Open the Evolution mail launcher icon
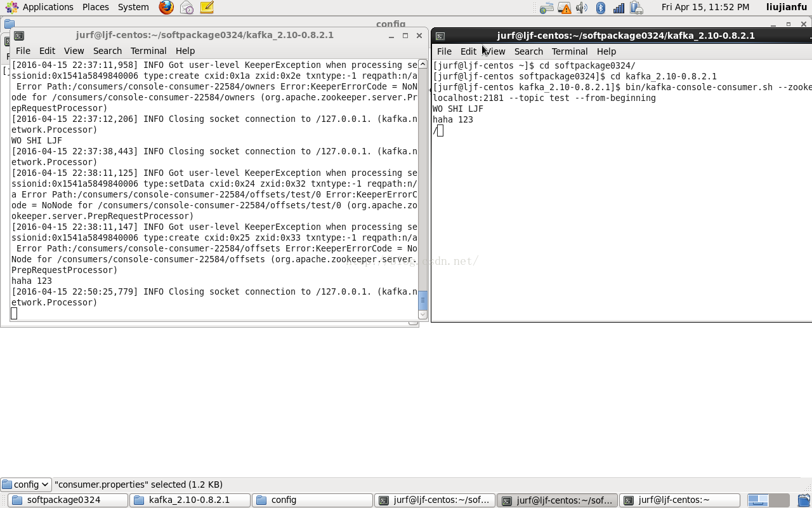812x508 pixels. click(x=187, y=7)
